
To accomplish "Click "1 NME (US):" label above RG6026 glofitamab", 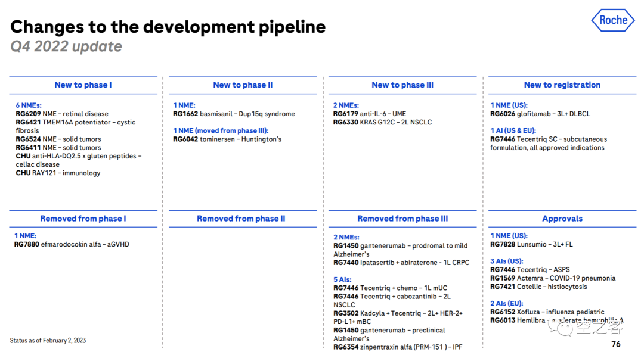I will [x=509, y=105].
